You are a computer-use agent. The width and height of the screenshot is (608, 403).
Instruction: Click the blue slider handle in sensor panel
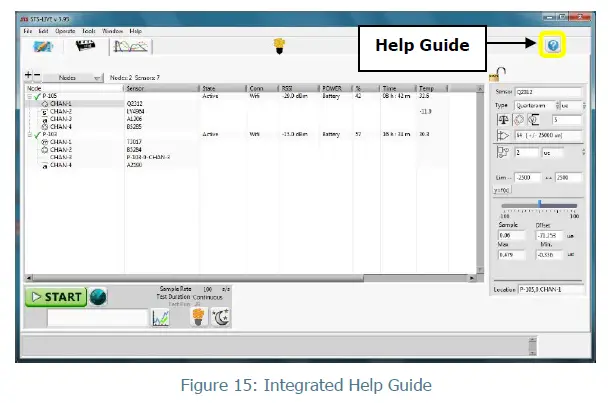[x=539, y=204]
